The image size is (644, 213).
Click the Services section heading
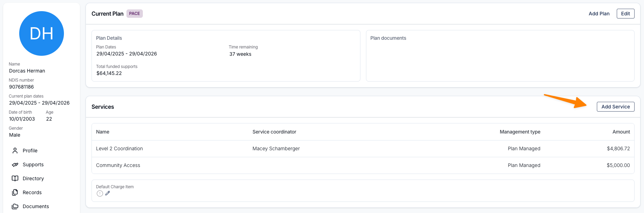pyautogui.click(x=103, y=107)
